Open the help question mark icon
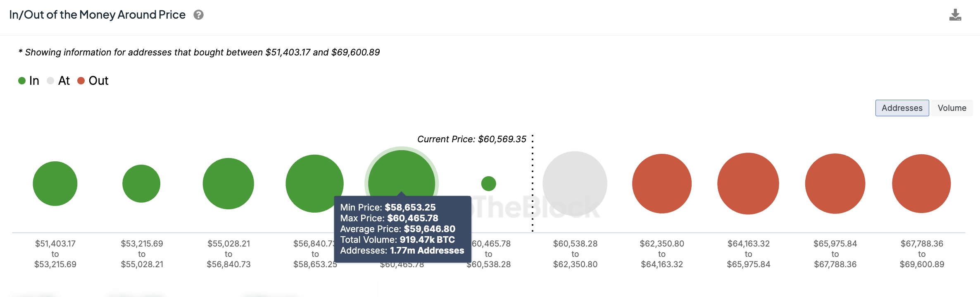 click(199, 15)
